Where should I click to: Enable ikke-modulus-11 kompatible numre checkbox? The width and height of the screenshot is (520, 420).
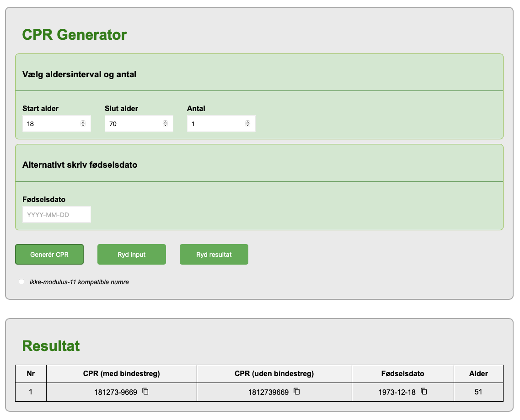tap(21, 282)
